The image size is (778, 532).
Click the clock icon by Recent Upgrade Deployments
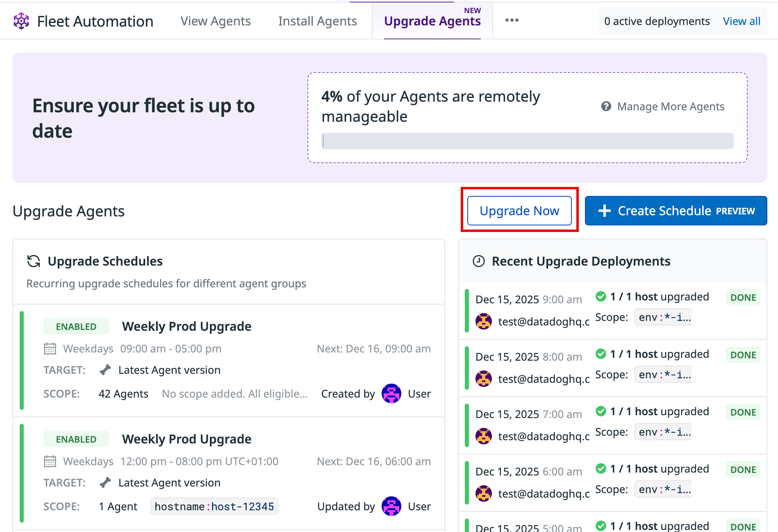click(478, 261)
